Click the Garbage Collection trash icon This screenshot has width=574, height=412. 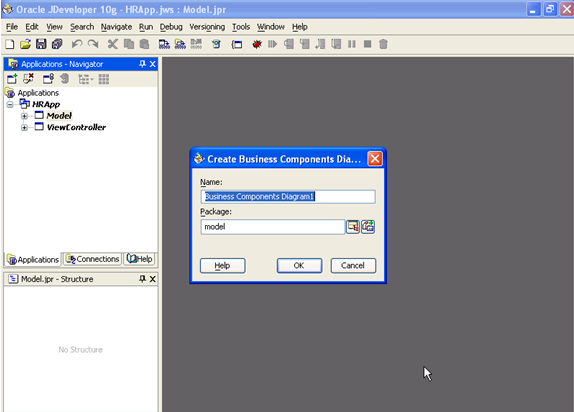[383, 44]
